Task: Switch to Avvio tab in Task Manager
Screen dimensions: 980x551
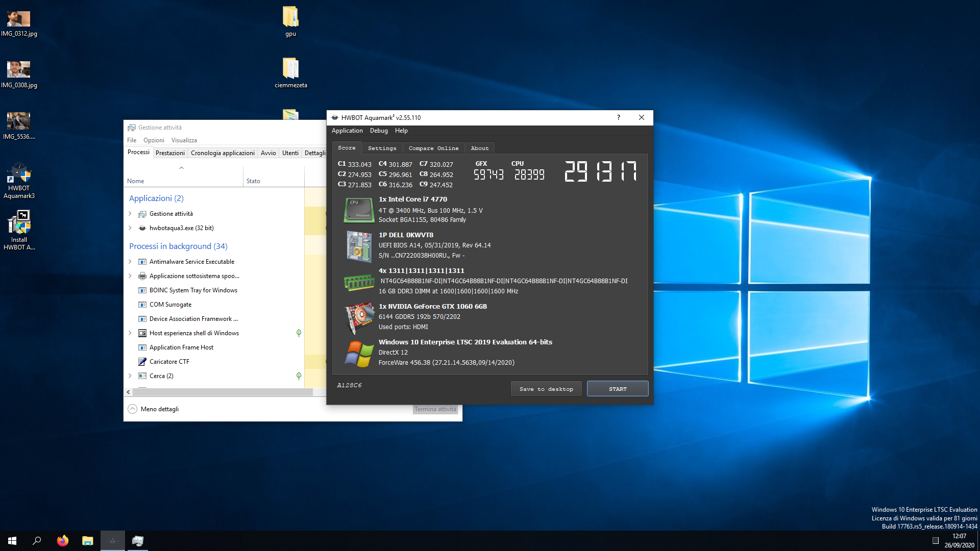Action: (268, 153)
